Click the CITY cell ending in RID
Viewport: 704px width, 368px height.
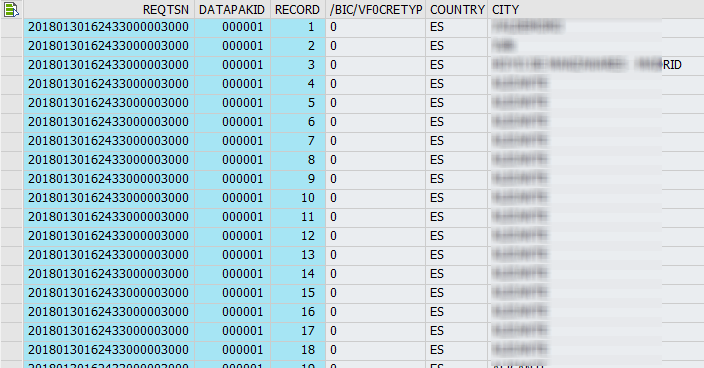click(x=596, y=65)
